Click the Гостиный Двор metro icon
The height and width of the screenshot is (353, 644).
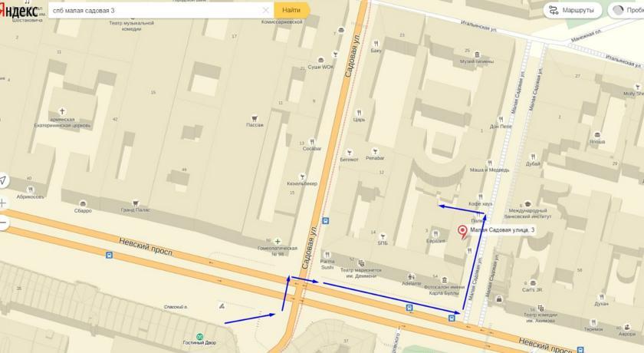click(199, 336)
